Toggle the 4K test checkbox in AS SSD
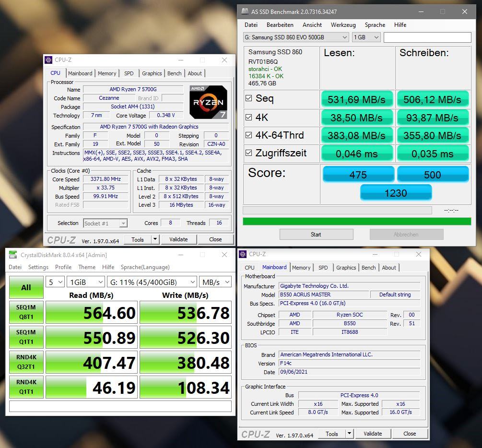Image resolution: width=482 pixels, height=448 pixels. pyautogui.click(x=249, y=117)
